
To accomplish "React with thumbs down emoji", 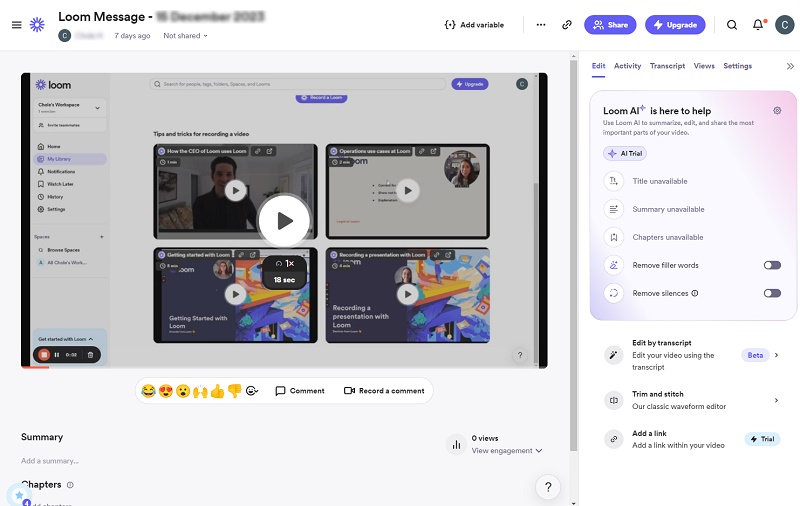I will [235, 391].
